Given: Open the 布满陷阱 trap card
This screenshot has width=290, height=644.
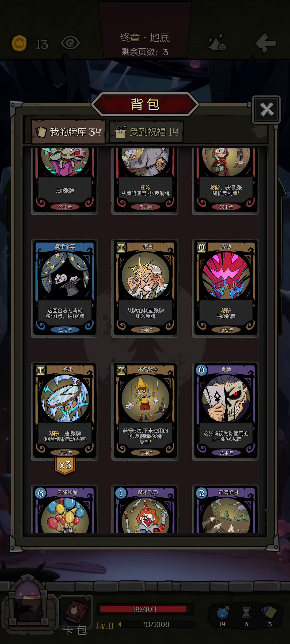Looking at the screenshot, I should [x=226, y=509].
